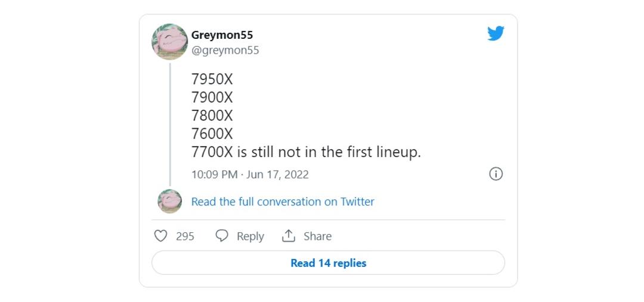Click the Twitter bird logo
Screen dimensions: 644x302
pyautogui.click(x=496, y=33)
